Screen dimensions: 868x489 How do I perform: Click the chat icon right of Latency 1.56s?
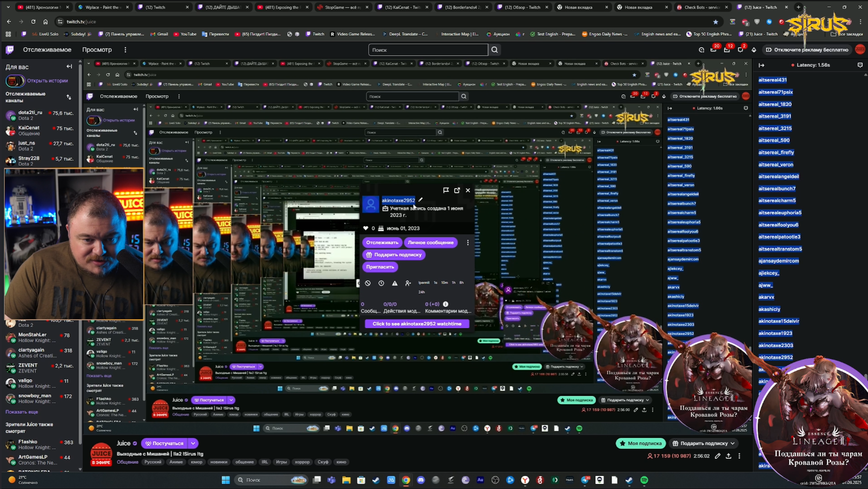(x=860, y=65)
